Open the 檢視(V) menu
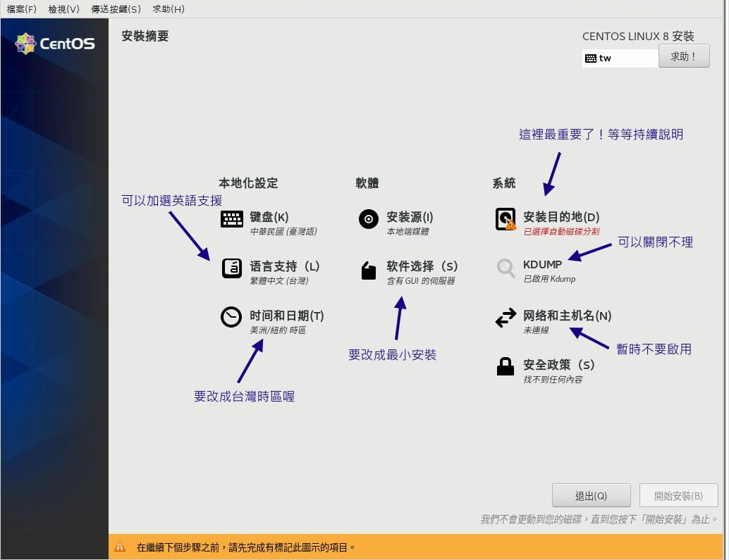729x560 pixels. tap(63, 9)
